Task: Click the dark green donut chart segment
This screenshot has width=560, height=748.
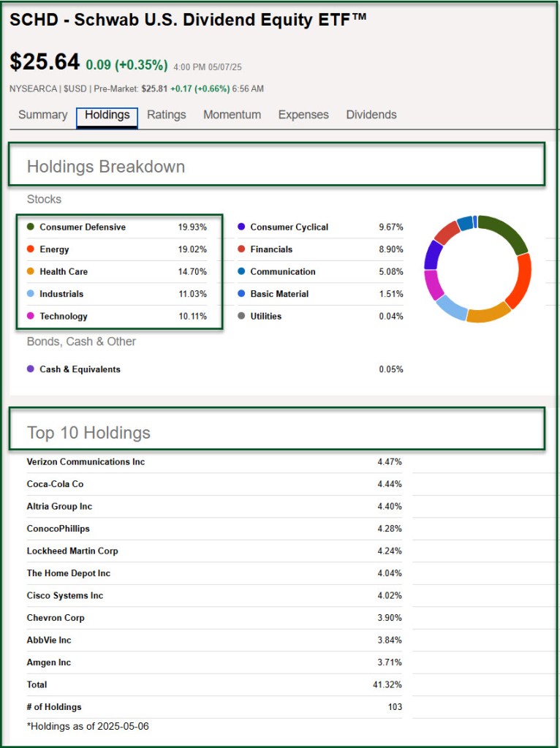Action: [x=506, y=233]
